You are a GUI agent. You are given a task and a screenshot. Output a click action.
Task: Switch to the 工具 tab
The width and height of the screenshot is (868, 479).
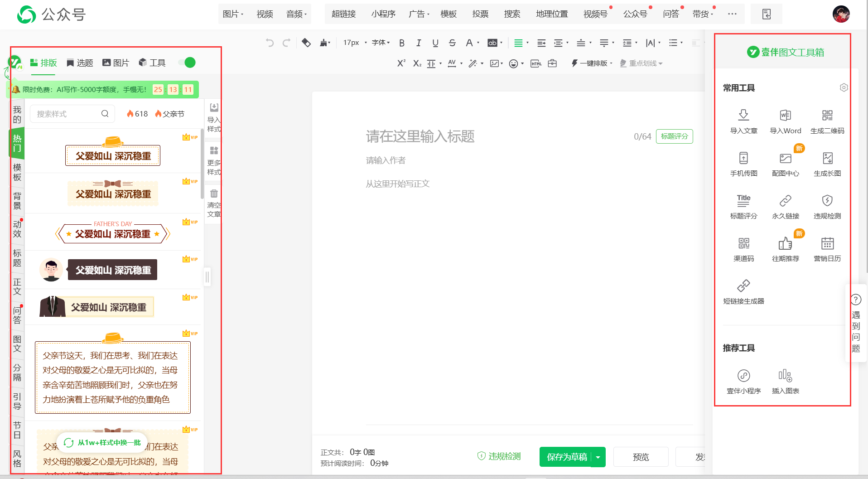(152, 63)
